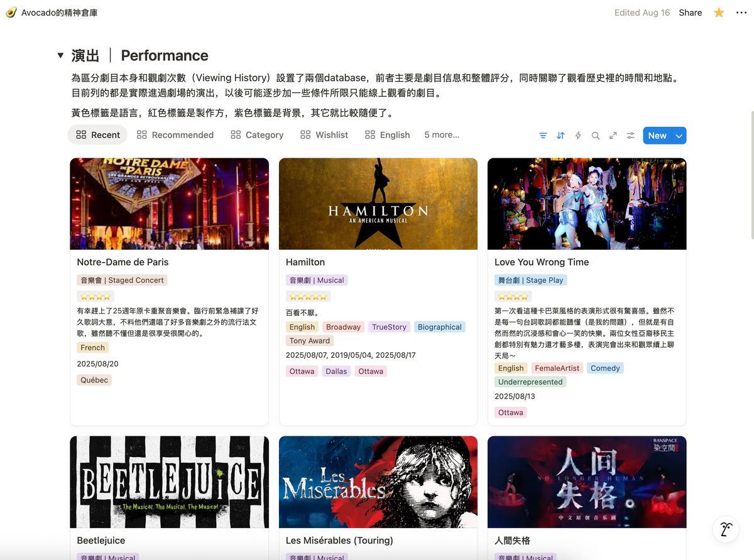Open the filter icon in database toolbar
The width and height of the screenshot is (754, 560).
tap(543, 135)
